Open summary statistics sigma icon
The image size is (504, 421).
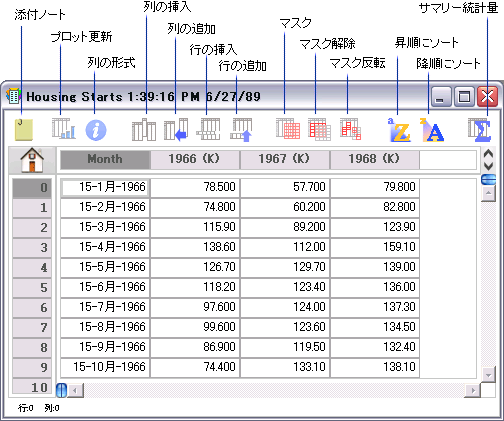coord(479,130)
